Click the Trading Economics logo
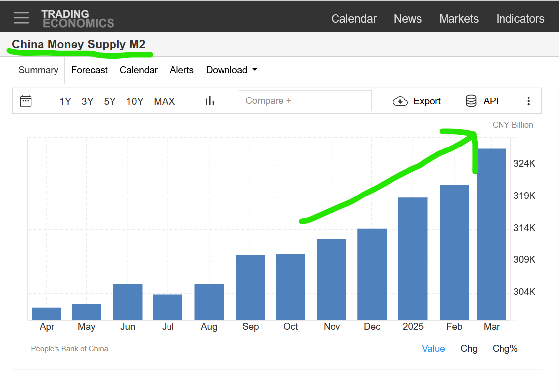Viewport: 559px width, 392px height. click(77, 18)
